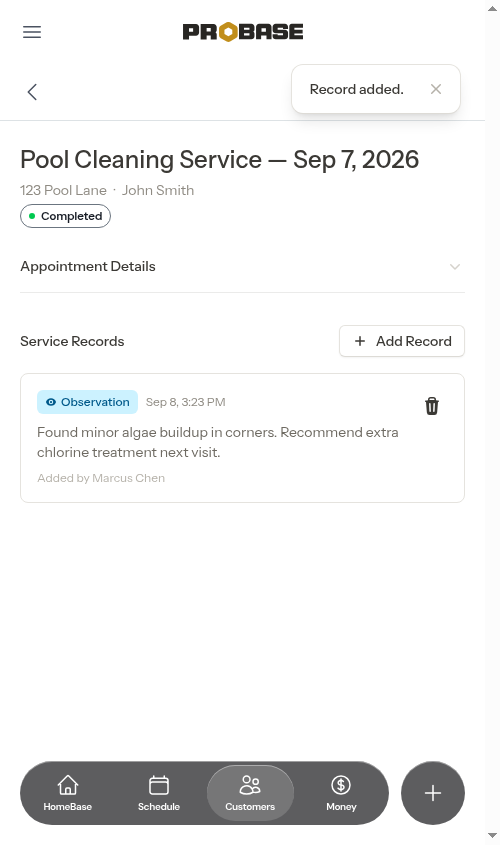Click the Add Record button
Image resolution: width=500 pixels, height=845 pixels.
[402, 341]
